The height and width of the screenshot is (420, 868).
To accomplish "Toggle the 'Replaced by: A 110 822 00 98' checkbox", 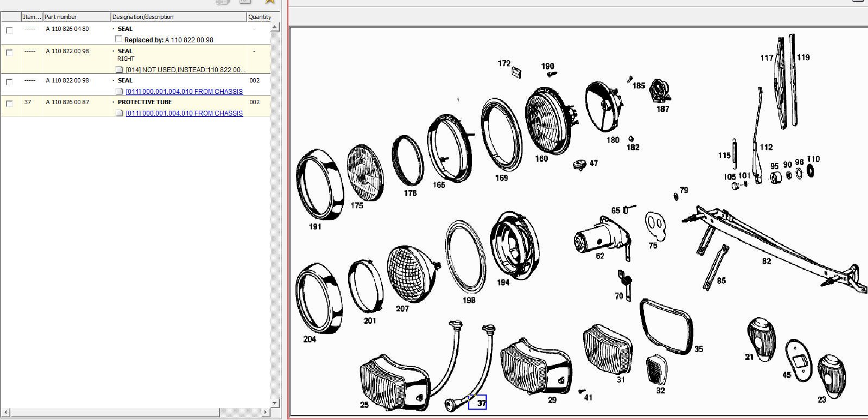I will 119,39.
